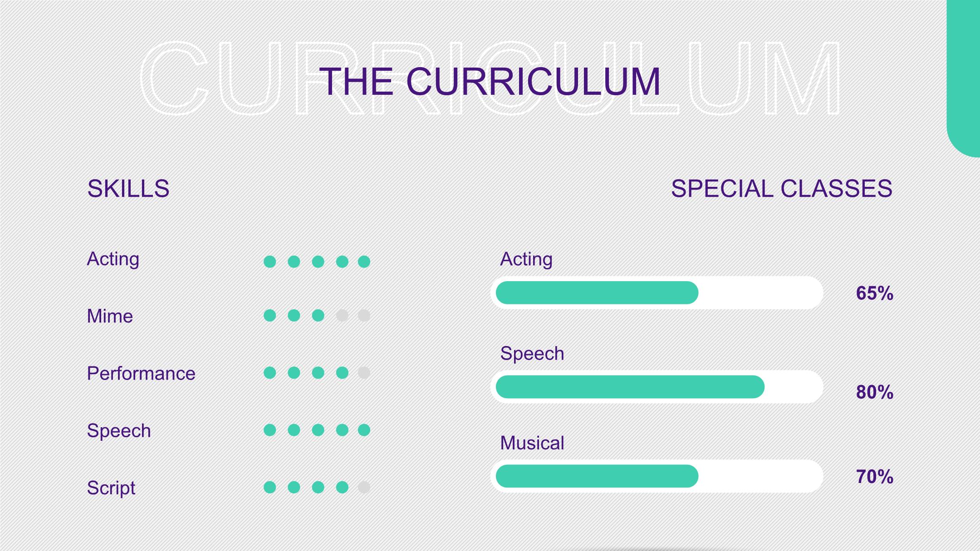Click the first green dot in the Speech row
Image resolution: width=980 pixels, height=551 pixels.
[270, 430]
